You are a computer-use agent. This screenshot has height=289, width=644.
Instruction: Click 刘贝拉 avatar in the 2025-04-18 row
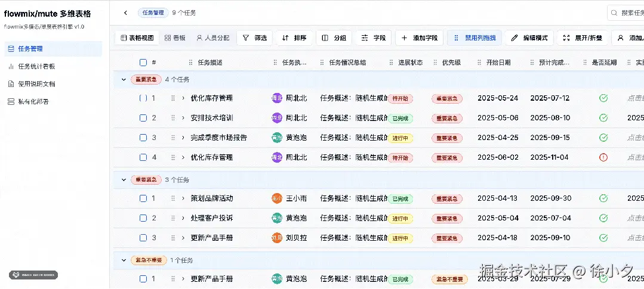[x=277, y=238]
